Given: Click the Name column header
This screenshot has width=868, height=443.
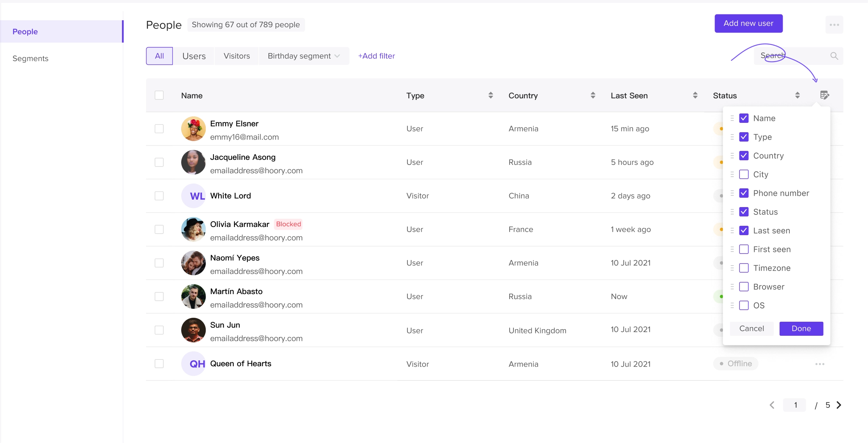Looking at the screenshot, I should tap(192, 96).
